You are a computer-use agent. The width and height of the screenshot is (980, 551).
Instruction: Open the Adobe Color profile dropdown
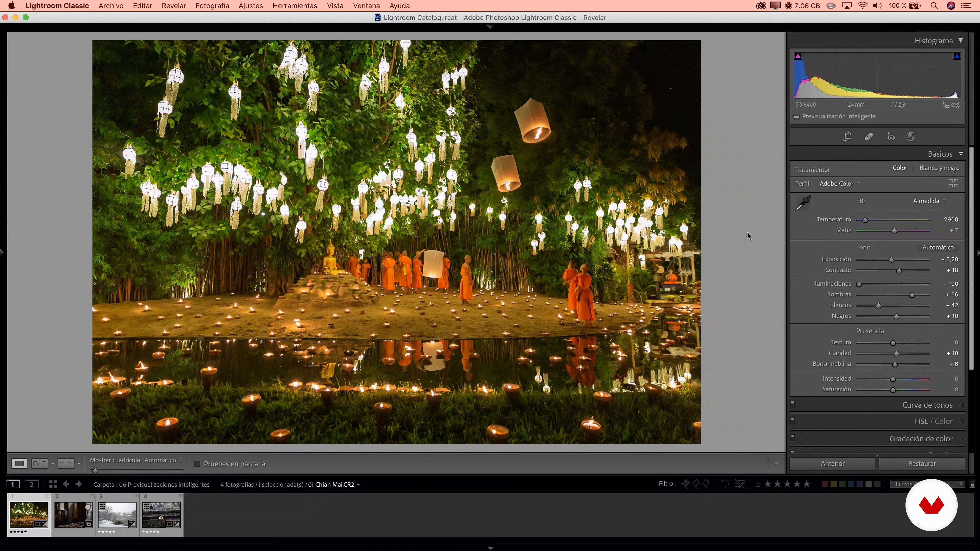(839, 184)
